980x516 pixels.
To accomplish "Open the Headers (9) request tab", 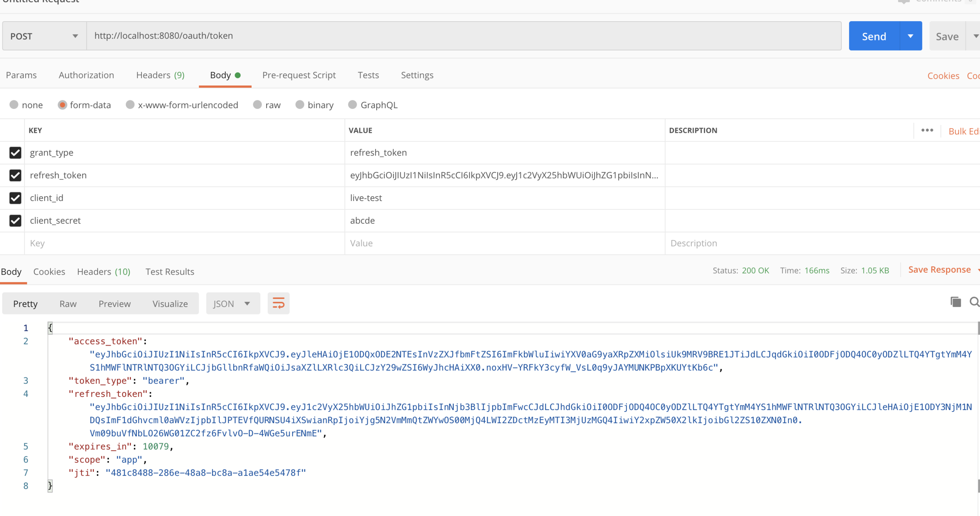I will click(160, 75).
